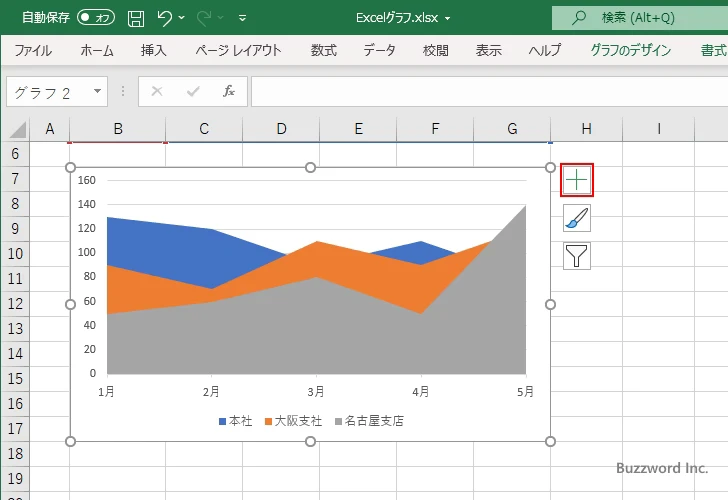The width and height of the screenshot is (728, 500).
Task: Click the Undo arrow icon
Action: 164,18
